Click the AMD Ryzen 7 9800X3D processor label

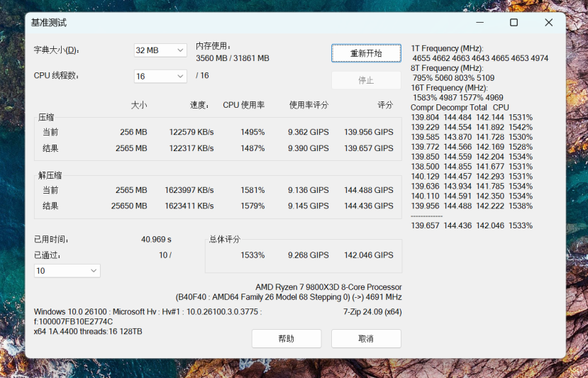point(328,287)
